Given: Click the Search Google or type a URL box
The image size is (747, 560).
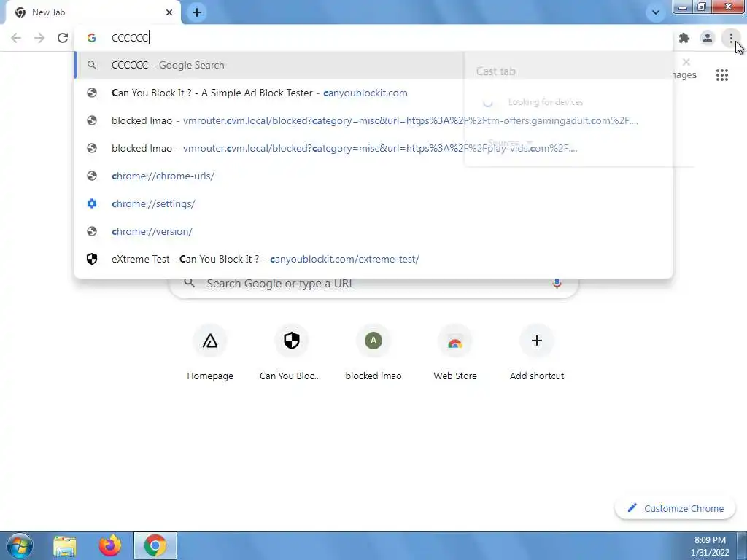Looking at the screenshot, I should (x=373, y=284).
